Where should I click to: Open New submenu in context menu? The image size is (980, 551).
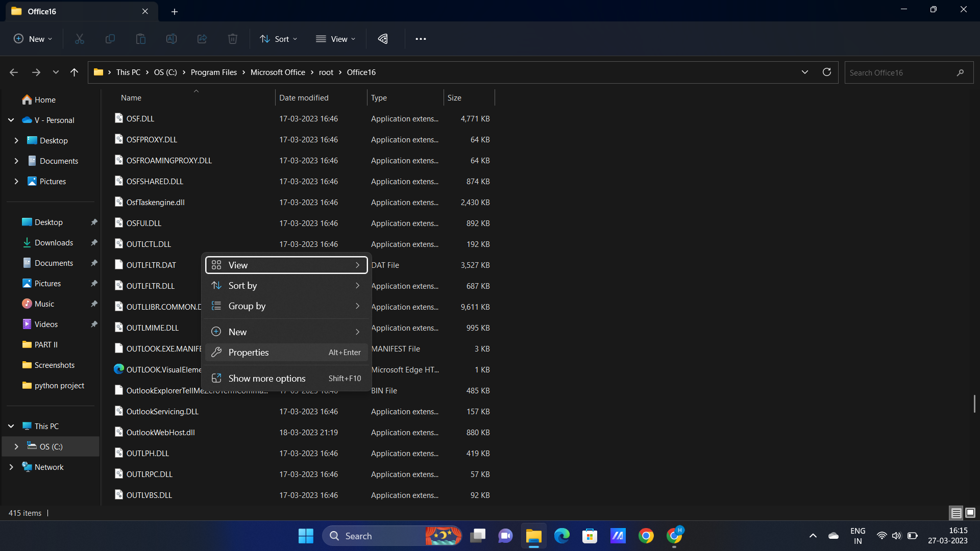click(286, 332)
